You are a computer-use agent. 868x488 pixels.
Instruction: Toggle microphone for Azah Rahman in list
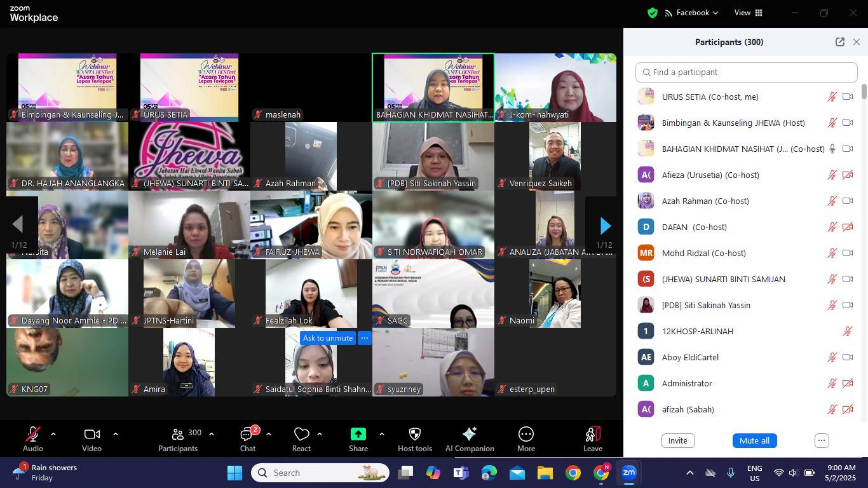(832, 201)
